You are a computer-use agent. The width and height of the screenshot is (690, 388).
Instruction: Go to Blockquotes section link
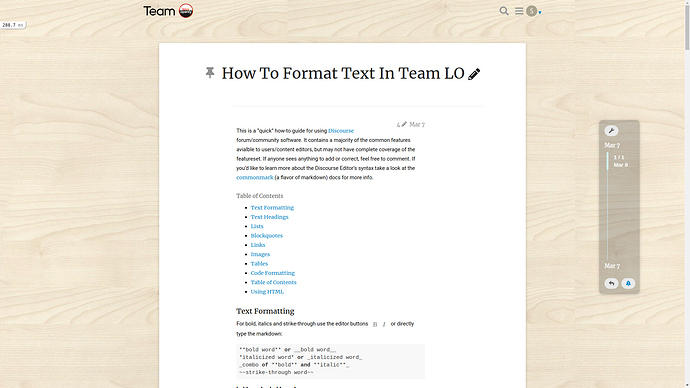point(267,235)
